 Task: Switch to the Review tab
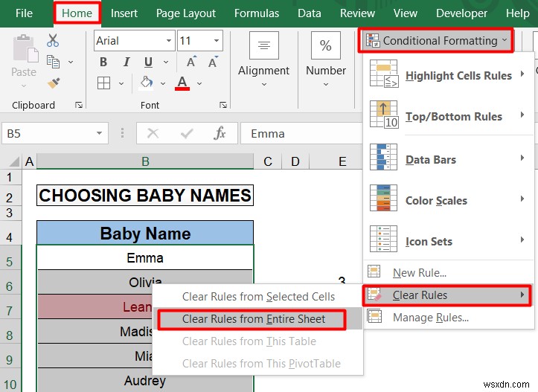pos(357,13)
